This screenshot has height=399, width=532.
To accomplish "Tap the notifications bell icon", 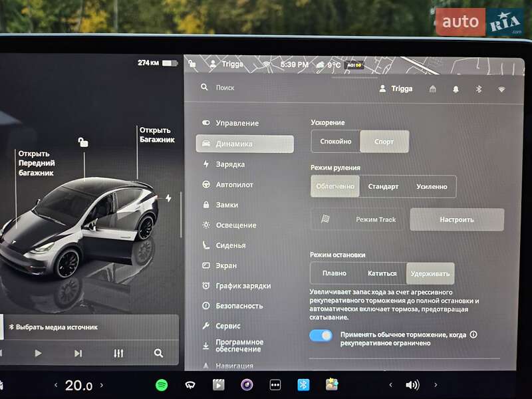I will (x=456, y=89).
